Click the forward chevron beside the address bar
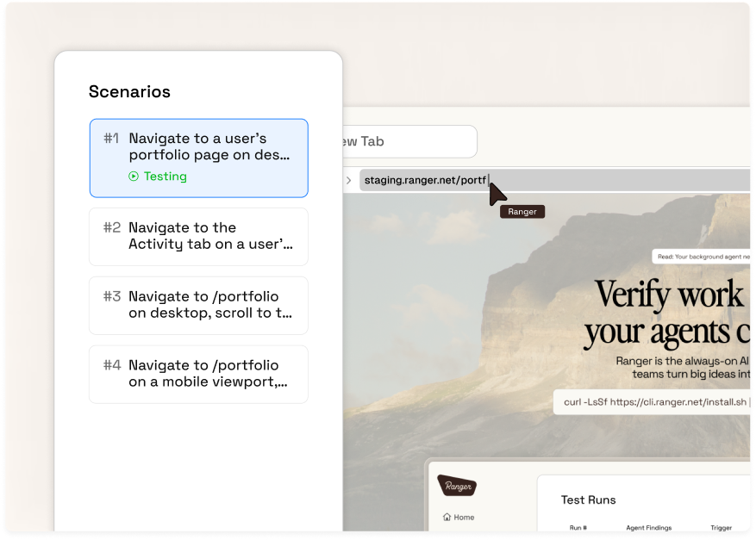756x540 pixels. [348, 180]
